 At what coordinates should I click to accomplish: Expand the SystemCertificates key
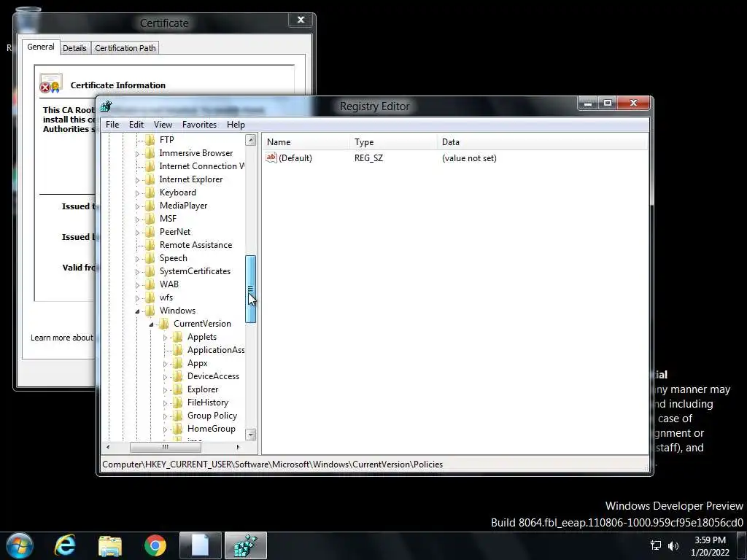click(137, 272)
